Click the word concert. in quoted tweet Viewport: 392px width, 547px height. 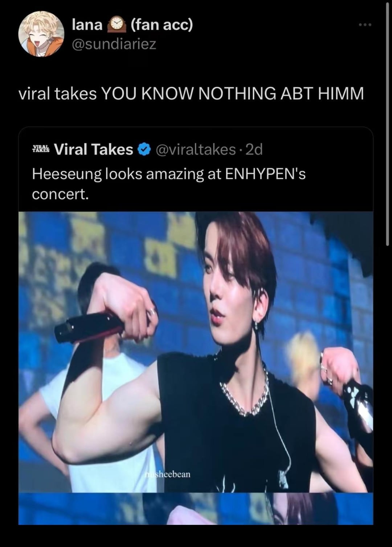[60, 194]
